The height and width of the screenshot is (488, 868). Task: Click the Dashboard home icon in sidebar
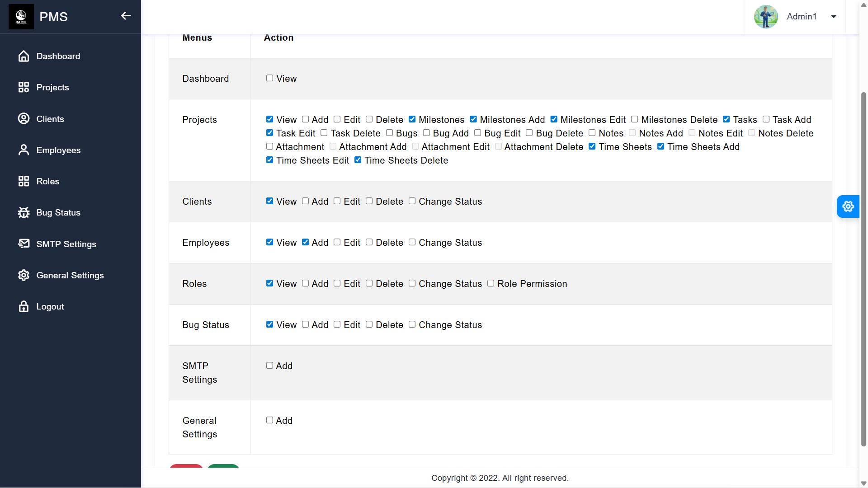(24, 56)
